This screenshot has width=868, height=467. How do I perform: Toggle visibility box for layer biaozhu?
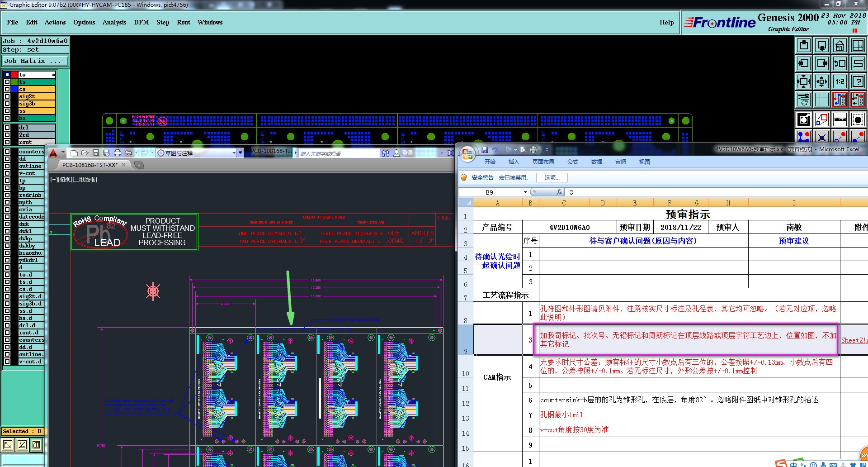click(x=7, y=253)
